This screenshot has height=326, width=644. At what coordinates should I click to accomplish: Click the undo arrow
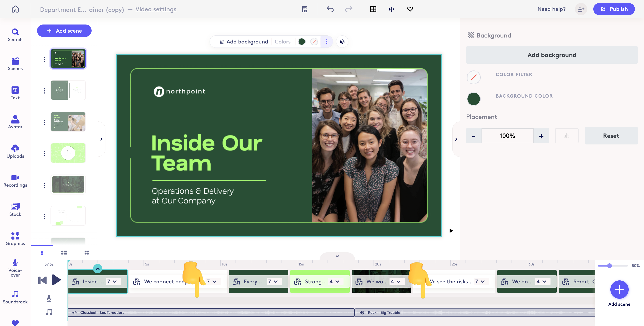point(330,9)
